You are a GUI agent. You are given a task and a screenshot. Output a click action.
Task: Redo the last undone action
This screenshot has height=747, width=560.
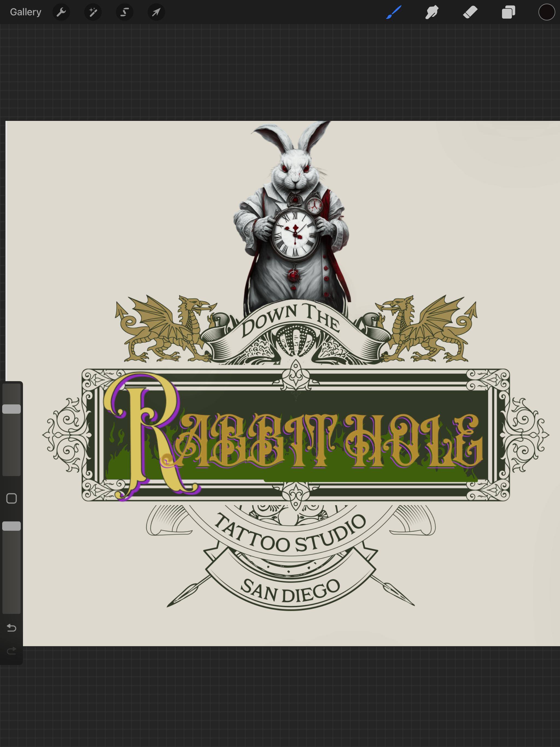click(x=11, y=651)
